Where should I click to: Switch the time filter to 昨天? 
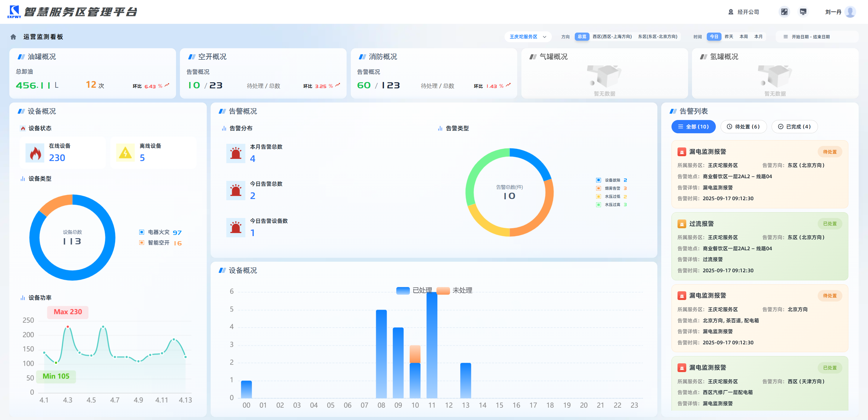tap(729, 36)
